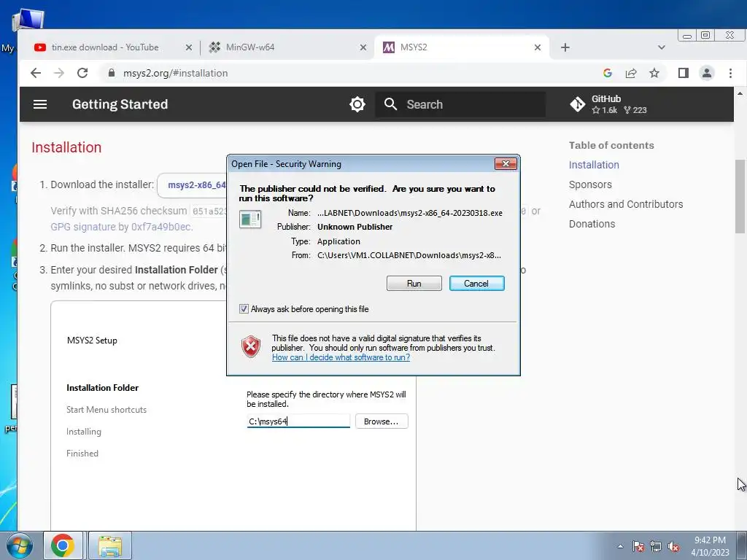The image size is (747, 560).
Task: Go back to the previous page
Action: (36, 73)
